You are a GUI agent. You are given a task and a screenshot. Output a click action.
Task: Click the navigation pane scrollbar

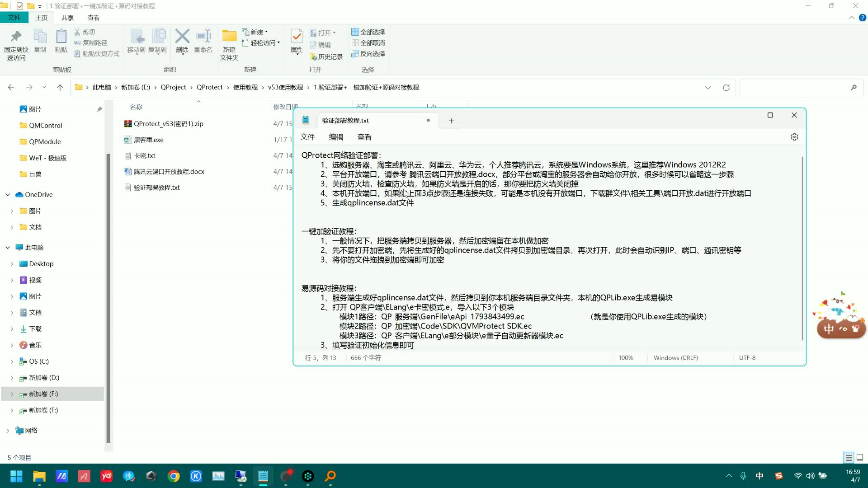pyautogui.click(x=108, y=298)
